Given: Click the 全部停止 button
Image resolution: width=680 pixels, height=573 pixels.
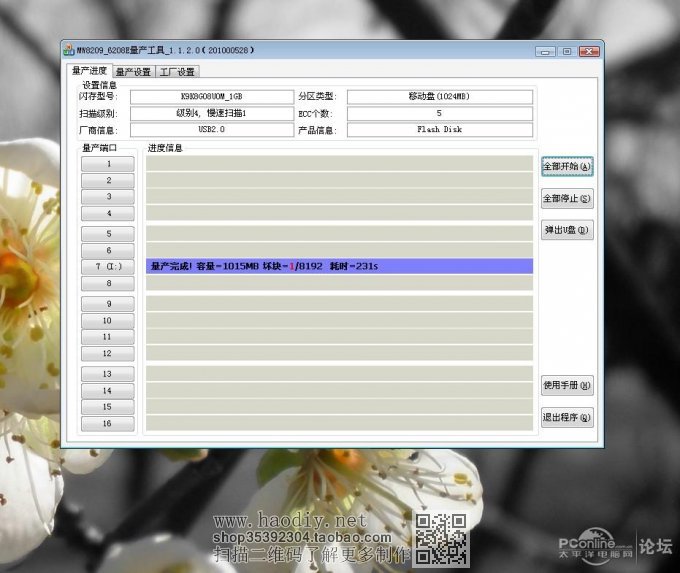Looking at the screenshot, I should click(567, 198).
